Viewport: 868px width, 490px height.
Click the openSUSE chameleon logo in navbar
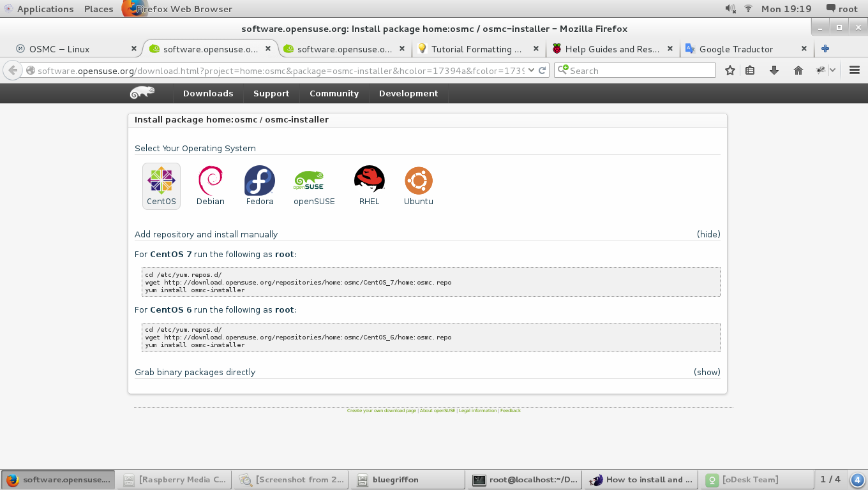coord(142,93)
